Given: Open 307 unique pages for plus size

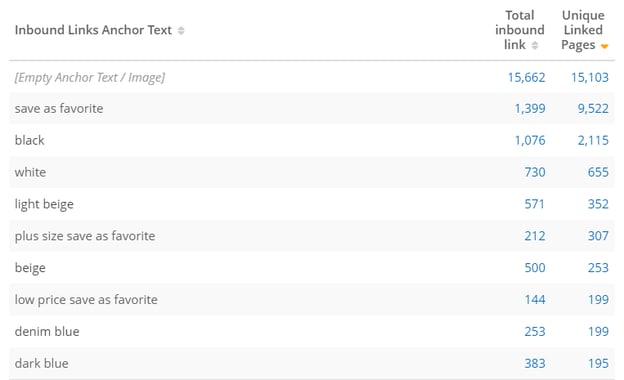Looking at the screenshot, I should (598, 236).
